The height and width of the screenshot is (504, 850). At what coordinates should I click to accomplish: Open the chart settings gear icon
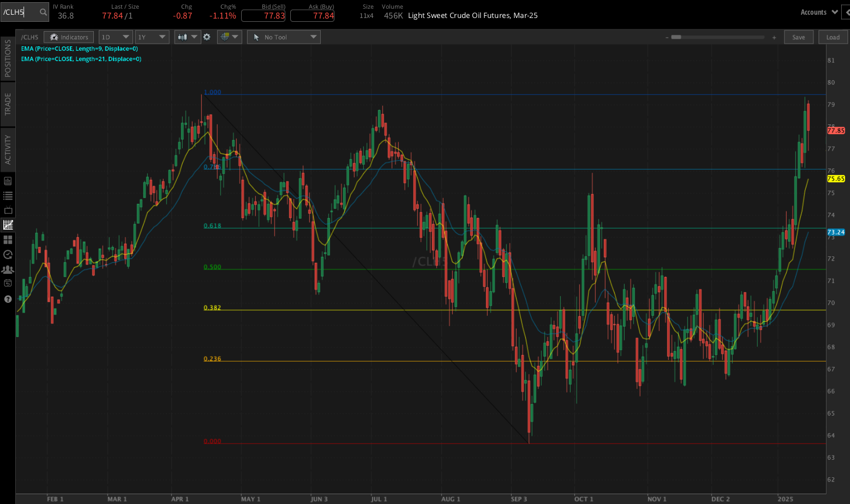point(207,37)
